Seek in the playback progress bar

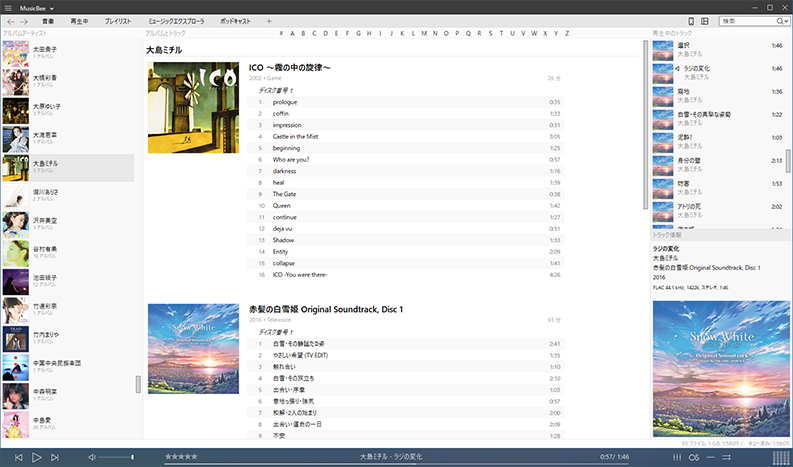(x=397, y=464)
